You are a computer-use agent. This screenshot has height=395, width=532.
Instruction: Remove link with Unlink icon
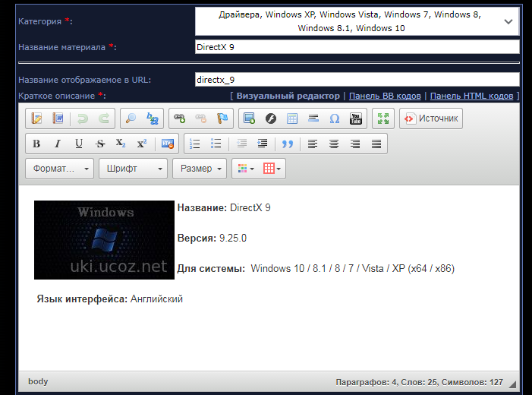coord(201,118)
